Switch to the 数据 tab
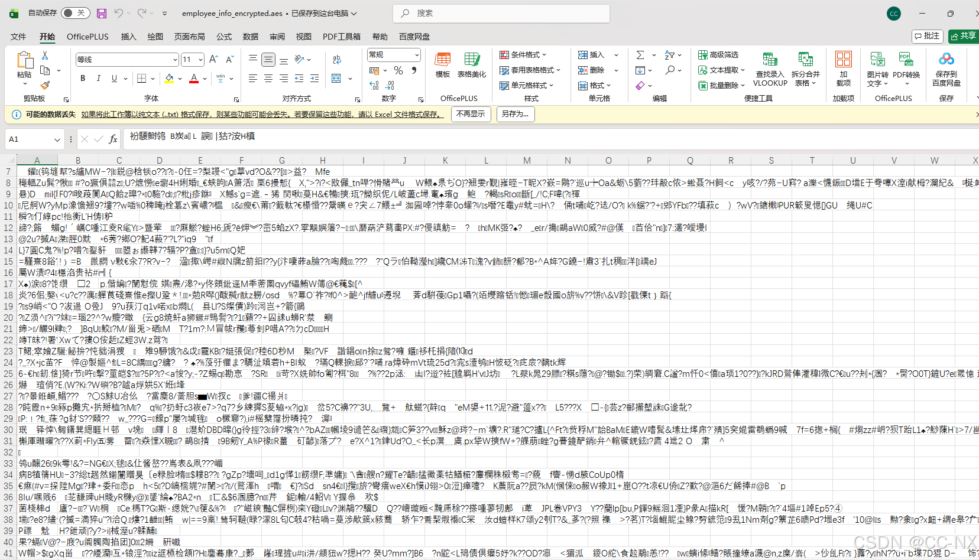 [251, 37]
